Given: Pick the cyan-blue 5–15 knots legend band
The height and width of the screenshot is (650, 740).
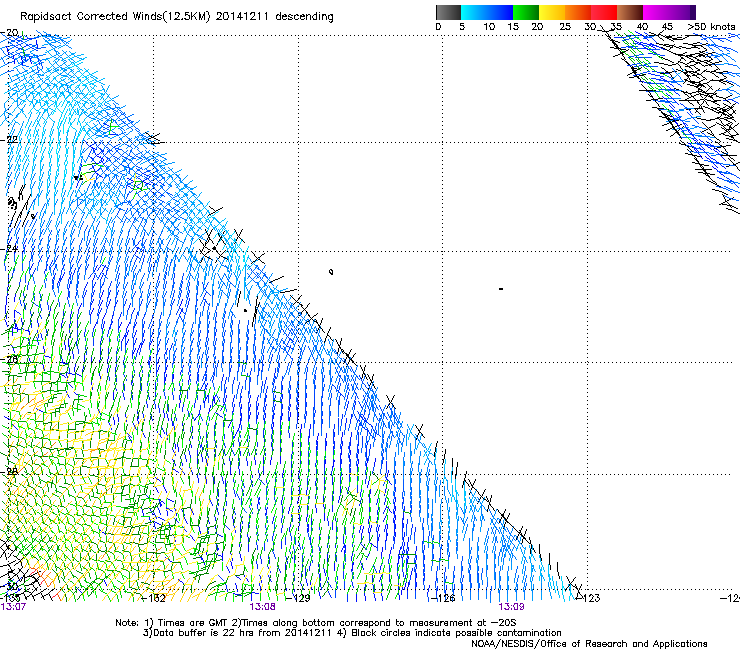Looking at the screenshot, I should coord(486,12).
